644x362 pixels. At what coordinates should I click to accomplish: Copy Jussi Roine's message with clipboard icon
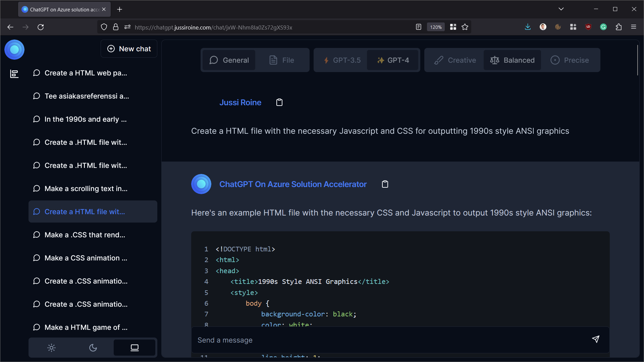(x=279, y=102)
